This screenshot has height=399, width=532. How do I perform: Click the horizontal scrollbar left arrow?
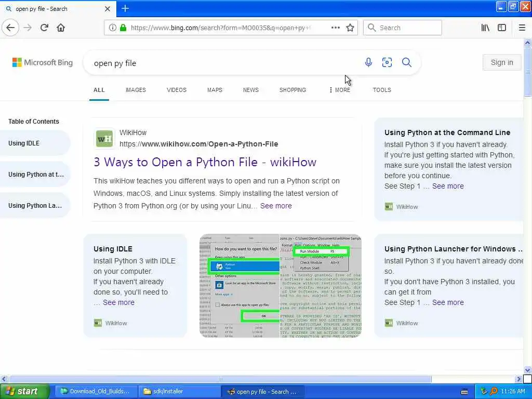[x=4, y=379]
